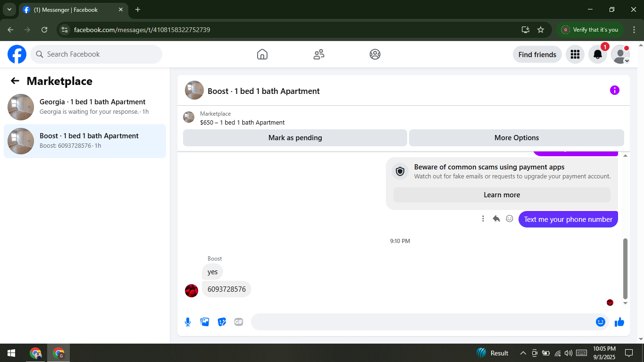Go back from Marketplace using arrow

point(15,81)
